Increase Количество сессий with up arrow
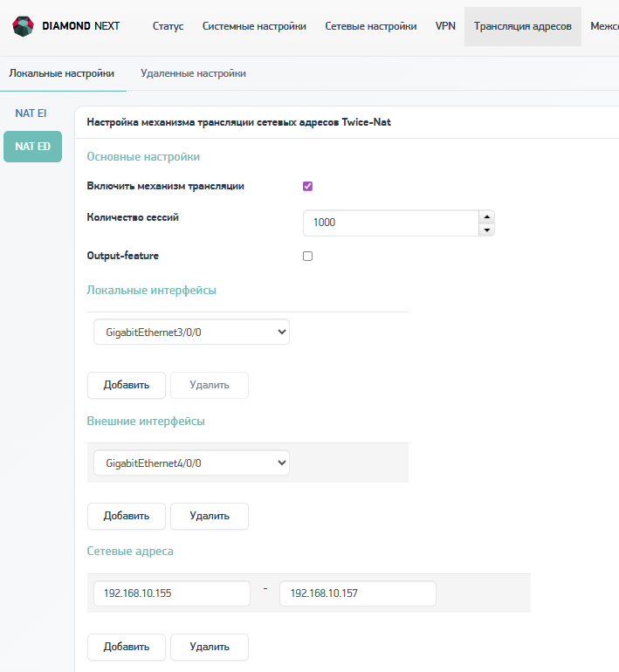This screenshot has width=619, height=672. point(486,216)
